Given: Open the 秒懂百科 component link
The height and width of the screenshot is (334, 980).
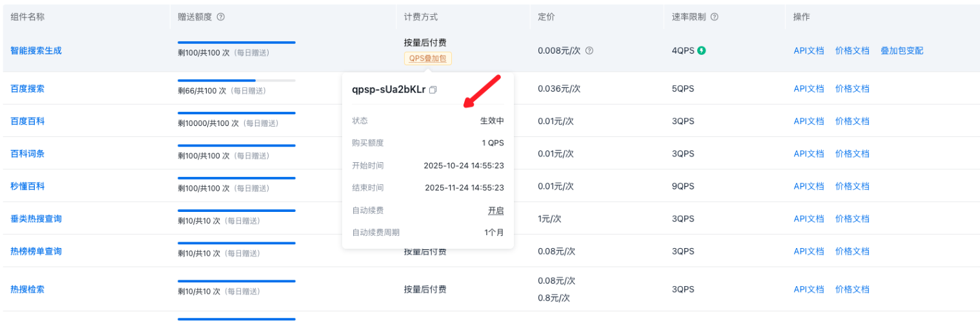Looking at the screenshot, I should 28,186.
